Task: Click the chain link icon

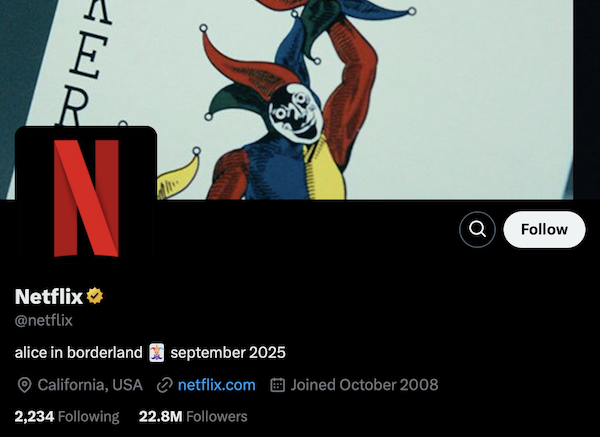Action: pyautogui.click(x=165, y=385)
